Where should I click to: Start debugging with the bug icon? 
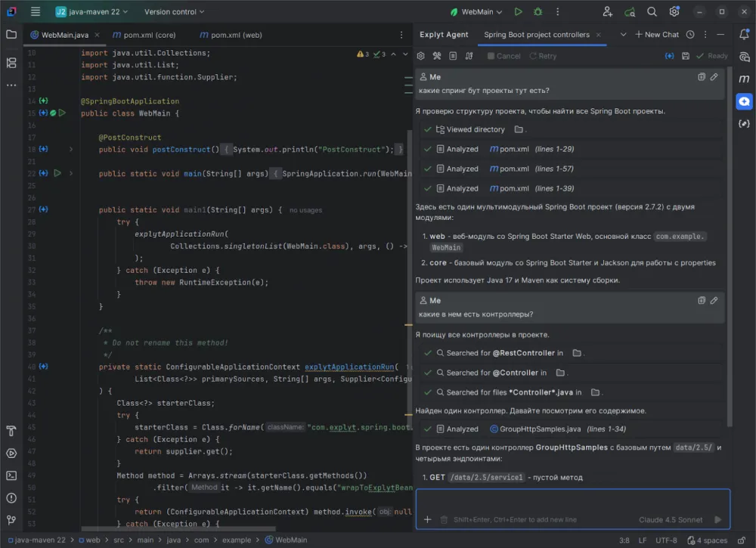coord(538,12)
